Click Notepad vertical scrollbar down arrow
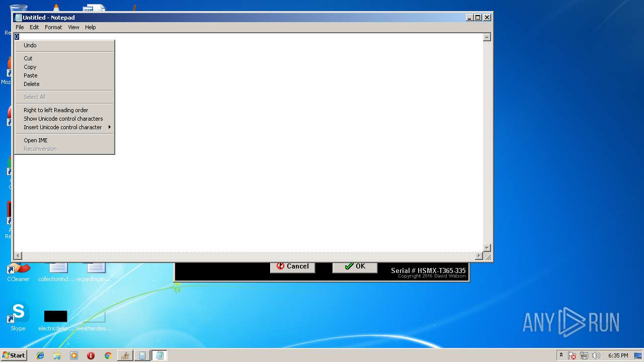 (x=487, y=248)
